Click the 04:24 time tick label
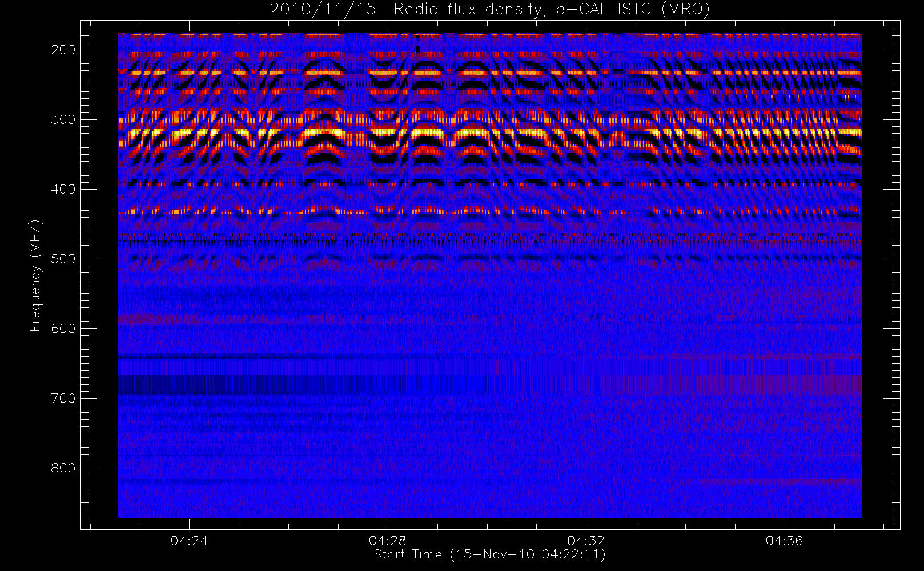This screenshot has width=924, height=571. (189, 540)
